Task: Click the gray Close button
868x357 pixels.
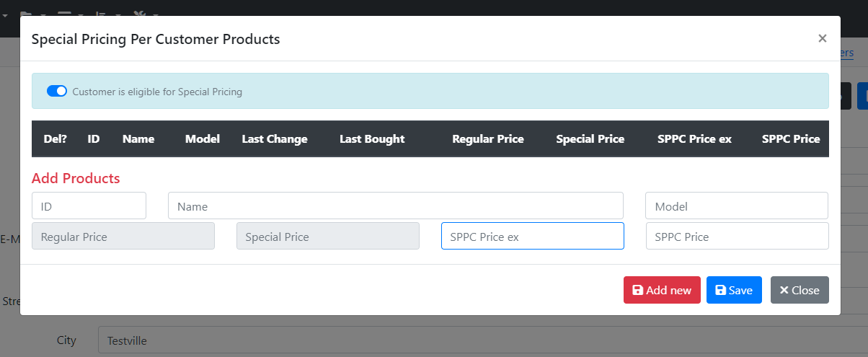Action: coord(800,290)
